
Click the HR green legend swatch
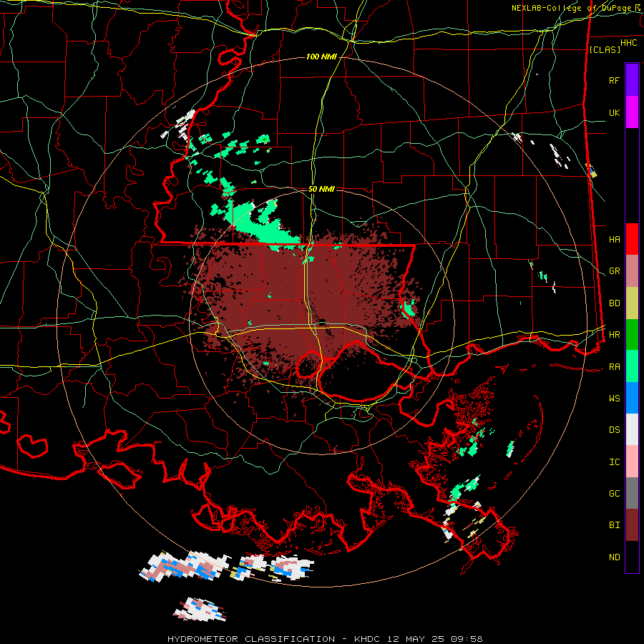point(632,335)
